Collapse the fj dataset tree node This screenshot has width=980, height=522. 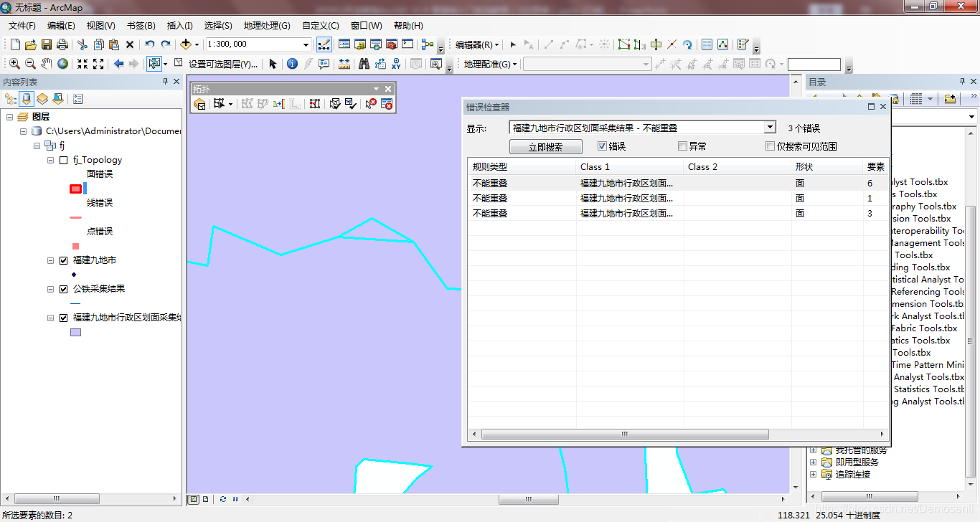coord(37,146)
